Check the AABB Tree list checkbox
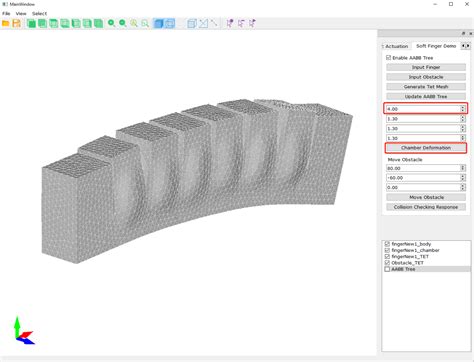474x362 pixels. (x=387, y=269)
